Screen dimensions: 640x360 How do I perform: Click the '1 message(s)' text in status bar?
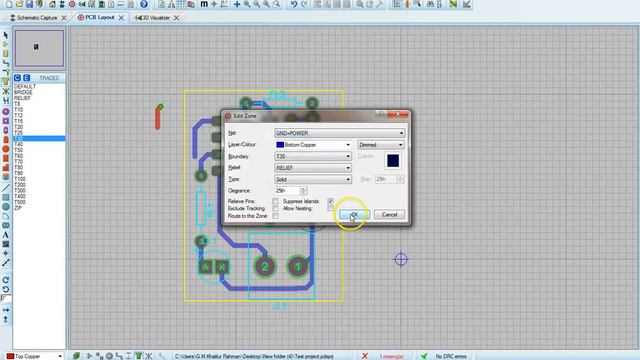tap(391, 356)
